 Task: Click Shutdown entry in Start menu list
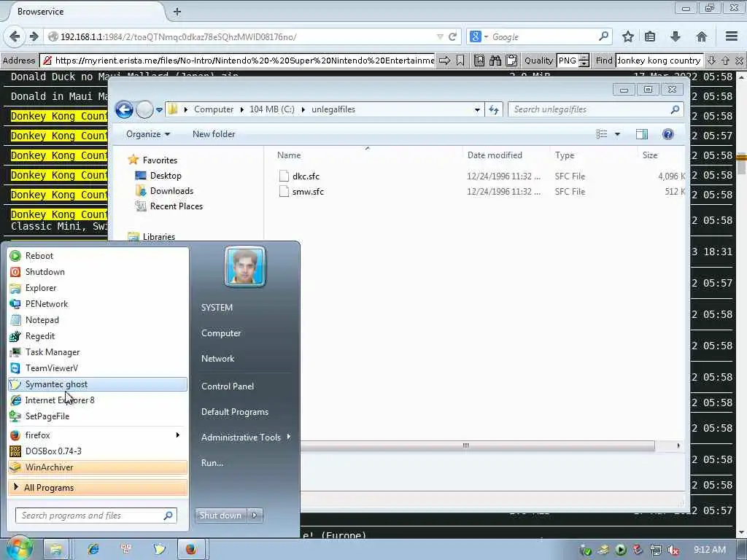98,272
